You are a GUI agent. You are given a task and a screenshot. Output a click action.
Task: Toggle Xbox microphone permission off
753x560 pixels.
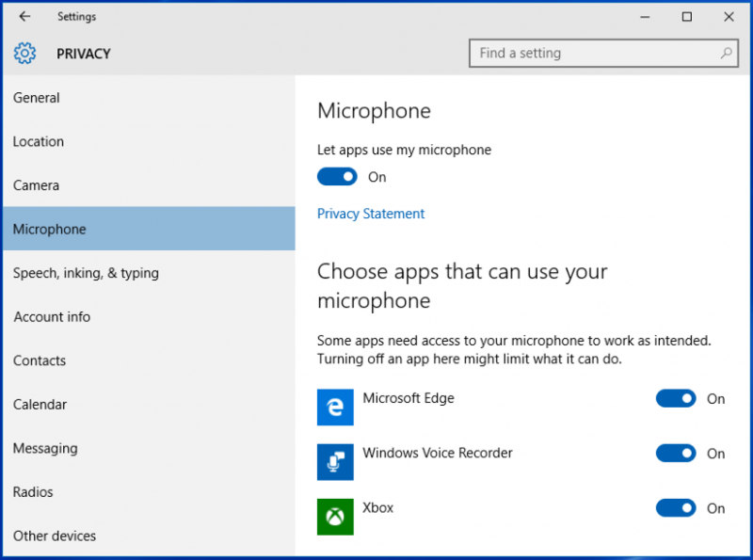click(x=676, y=508)
